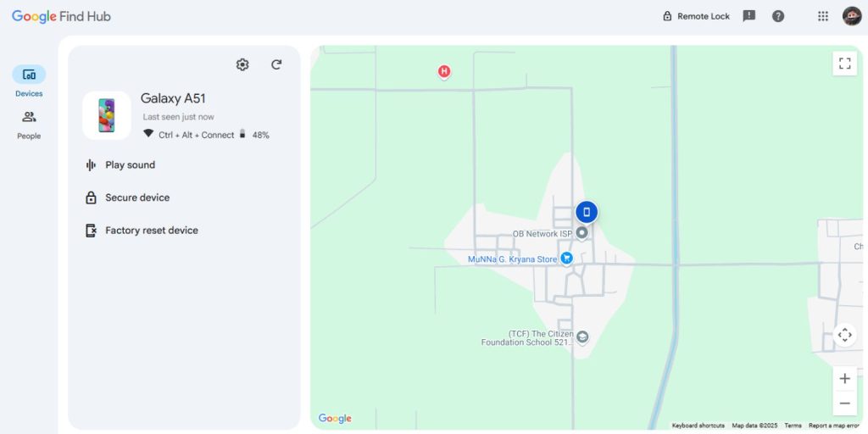Click the Wi-Fi signal icon
The height and width of the screenshot is (434, 868).
(148, 133)
